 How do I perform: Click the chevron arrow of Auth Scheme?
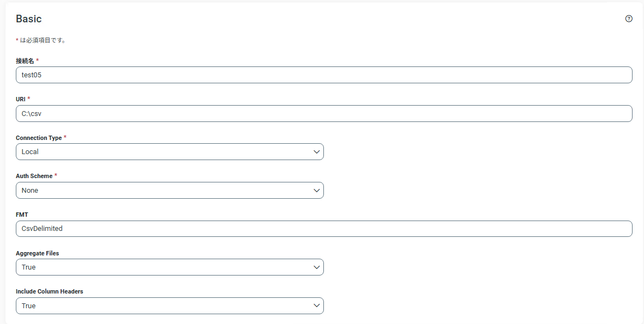pyautogui.click(x=317, y=190)
